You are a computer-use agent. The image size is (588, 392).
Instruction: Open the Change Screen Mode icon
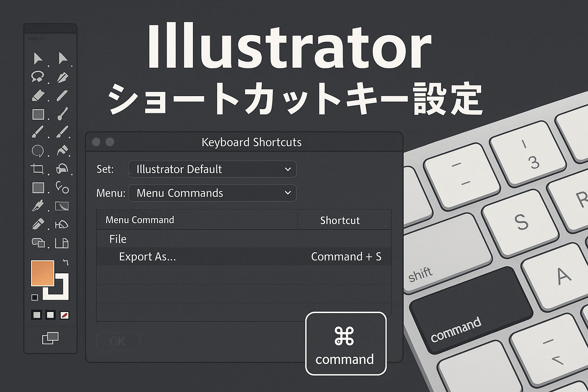(50, 338)
